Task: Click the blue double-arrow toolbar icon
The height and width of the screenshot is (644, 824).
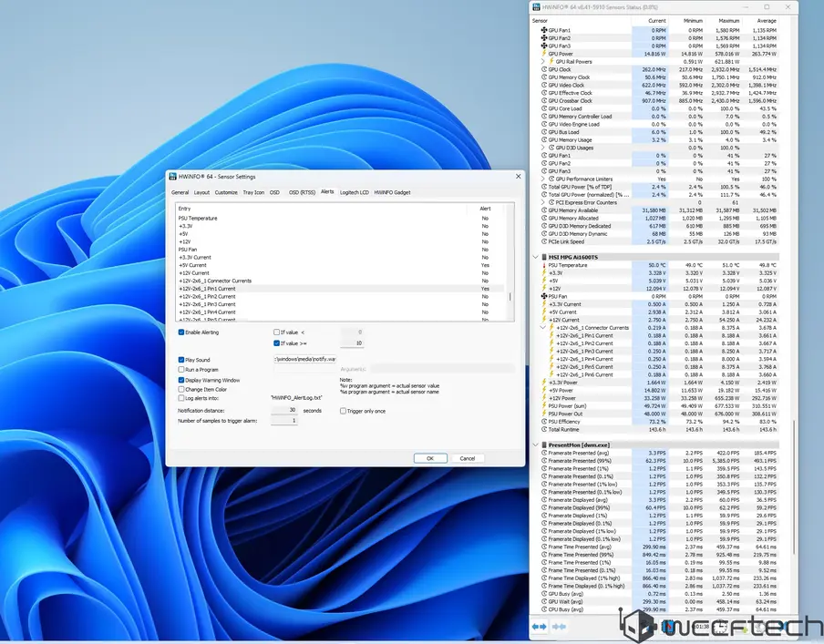Action: tap(540, 627)
